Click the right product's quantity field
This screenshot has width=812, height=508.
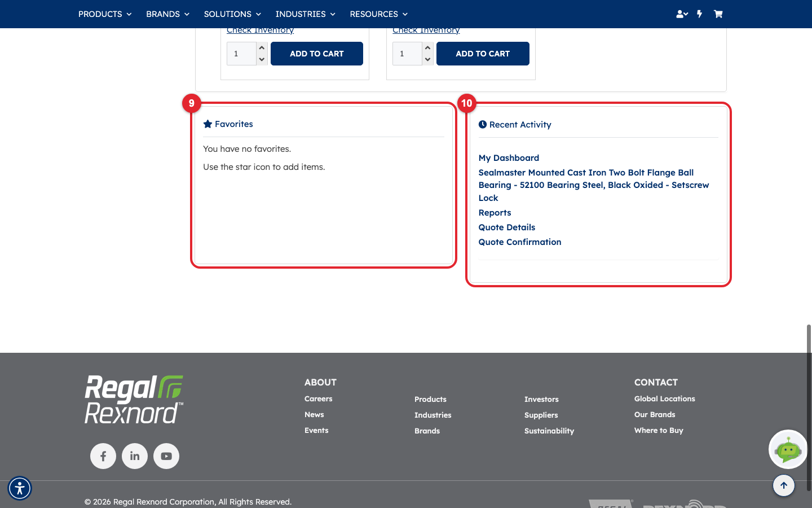[408, 54]
